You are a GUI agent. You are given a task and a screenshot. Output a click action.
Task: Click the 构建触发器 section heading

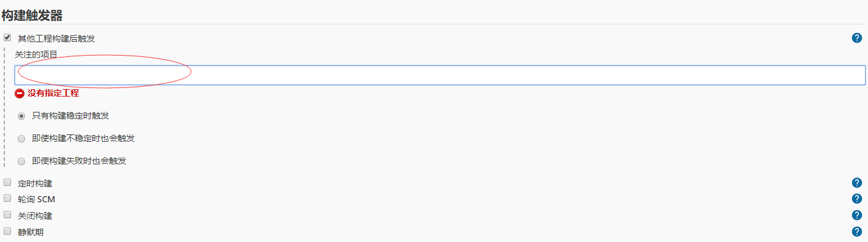pos(32,14)
